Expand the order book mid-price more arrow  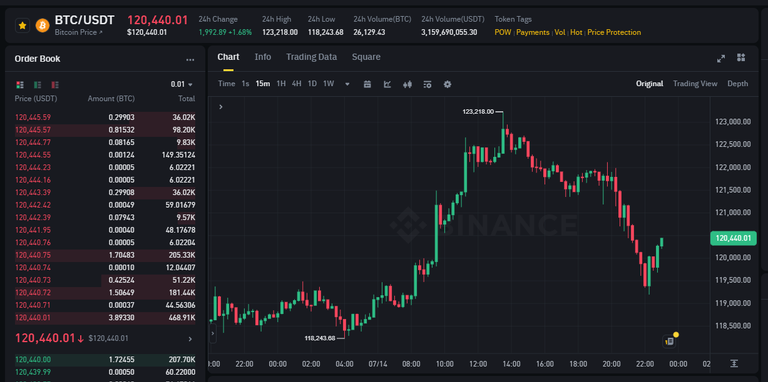(190, 339)
